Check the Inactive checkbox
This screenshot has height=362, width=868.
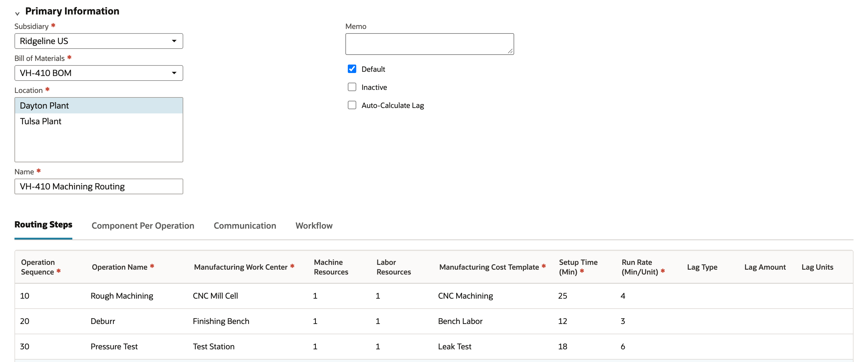click(x=352, y=87)
